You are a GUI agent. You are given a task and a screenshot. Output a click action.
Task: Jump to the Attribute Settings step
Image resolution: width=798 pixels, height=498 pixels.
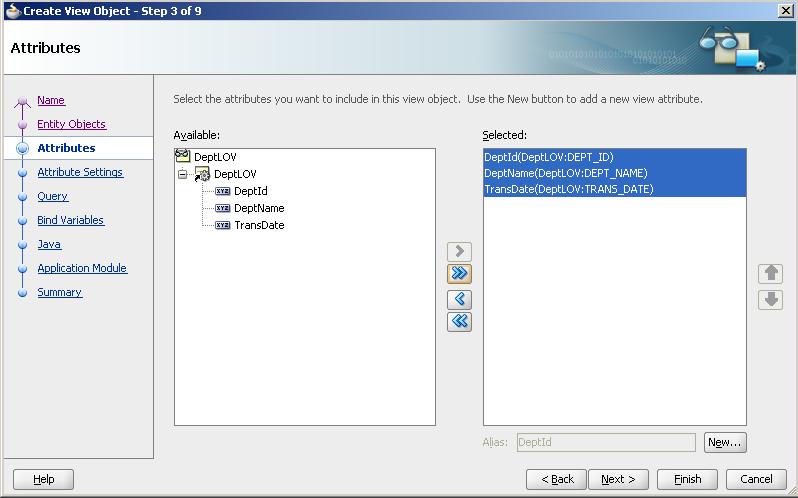pos(80,172)
